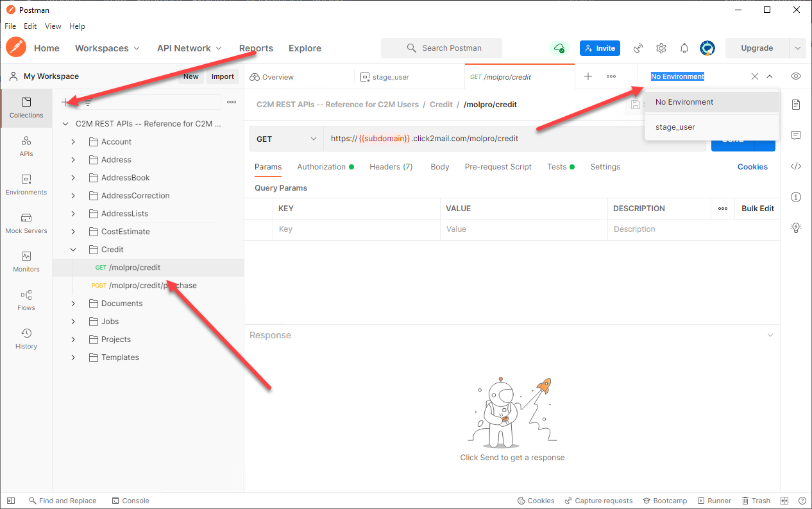Open collections panel three-dot options menu
Screen dimensions: 812x509
[x=232, y=102]
